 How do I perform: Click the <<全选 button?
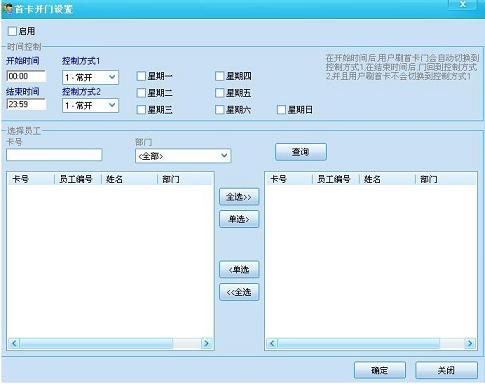coord(239,292)
